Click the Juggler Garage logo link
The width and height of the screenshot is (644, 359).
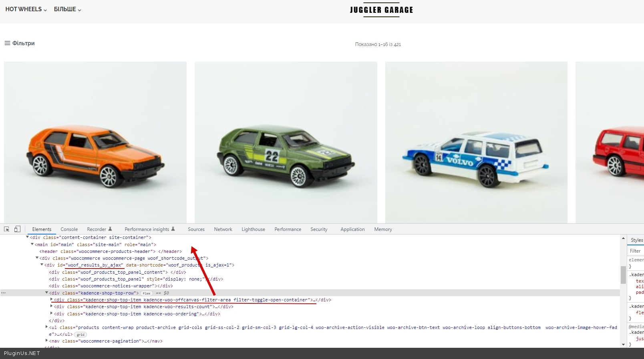click(x=381, y=10)
